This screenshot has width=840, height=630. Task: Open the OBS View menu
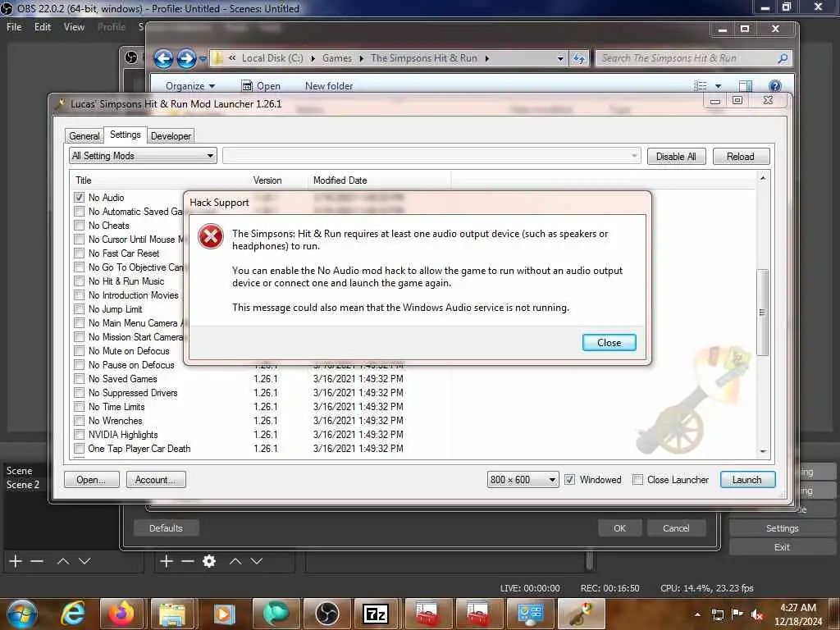point(74,27)
